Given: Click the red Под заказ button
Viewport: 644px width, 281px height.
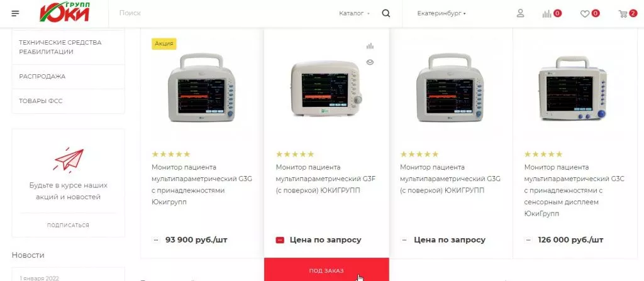Looking at the screenshot, I should click(x=326, y=270).
